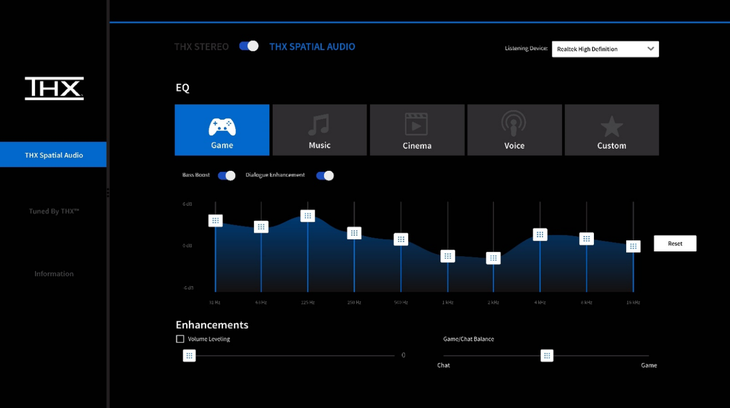The image size is (730, 408).
Task: Click the Volume Leveling slider handle
Action: (x=189, y=356)
